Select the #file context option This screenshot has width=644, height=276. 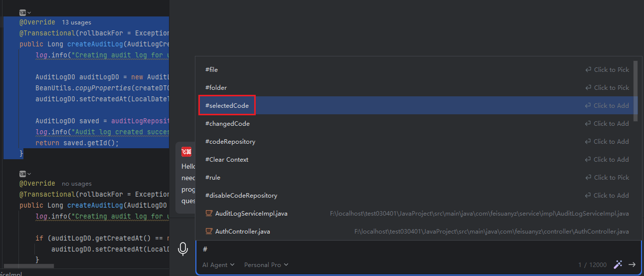[212, 69]
